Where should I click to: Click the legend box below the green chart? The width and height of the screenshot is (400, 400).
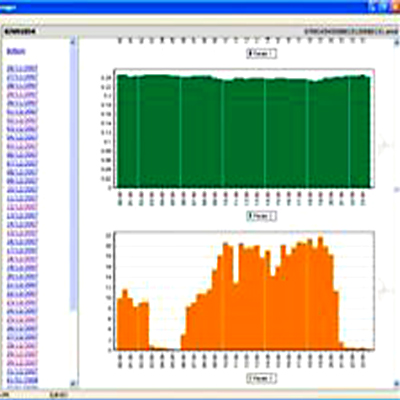[261, 216]
